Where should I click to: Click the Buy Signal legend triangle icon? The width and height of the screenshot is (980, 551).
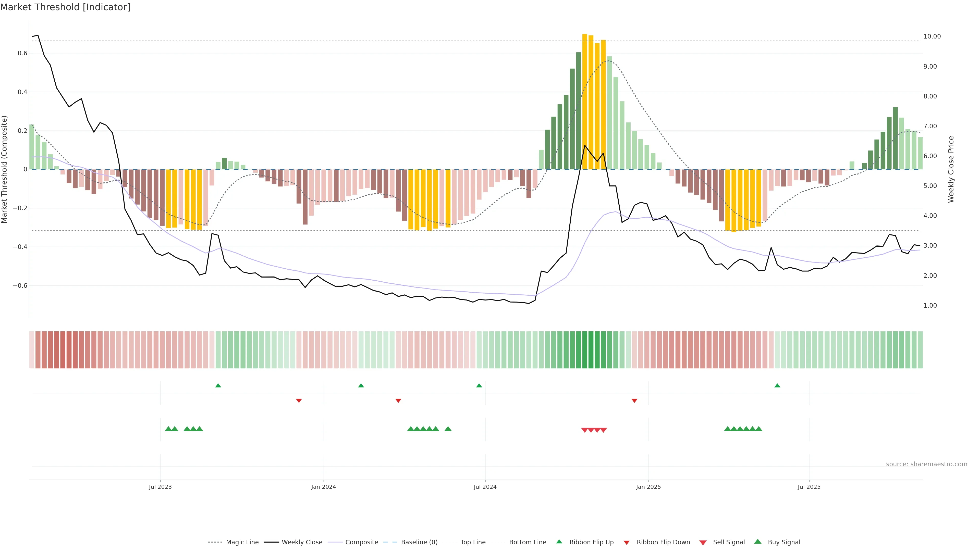757,542
